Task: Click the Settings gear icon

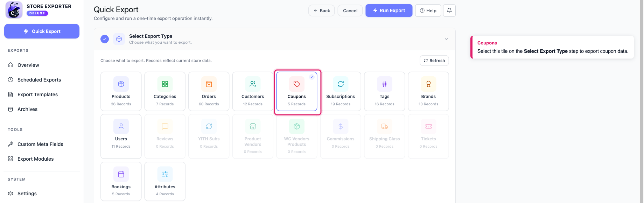Action: [10, 194]
